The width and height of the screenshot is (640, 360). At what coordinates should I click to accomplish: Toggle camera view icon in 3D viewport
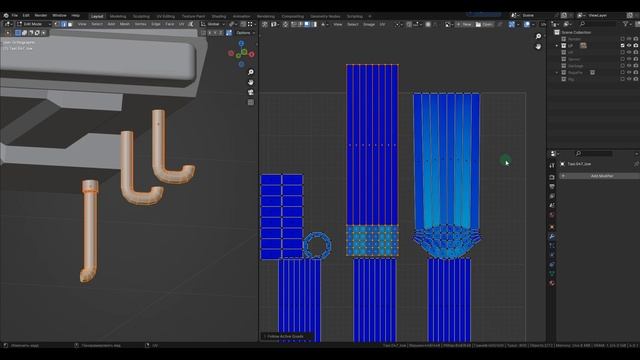251,92
